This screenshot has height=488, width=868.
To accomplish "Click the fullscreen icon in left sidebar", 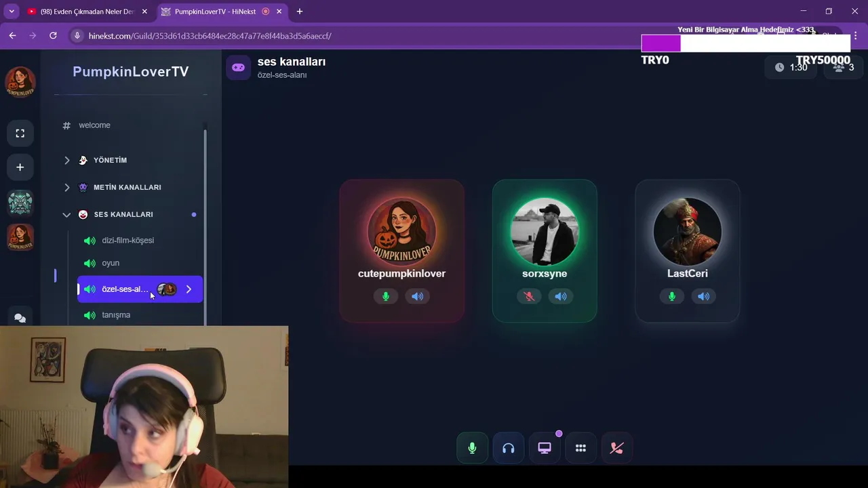I will point(20,134).
